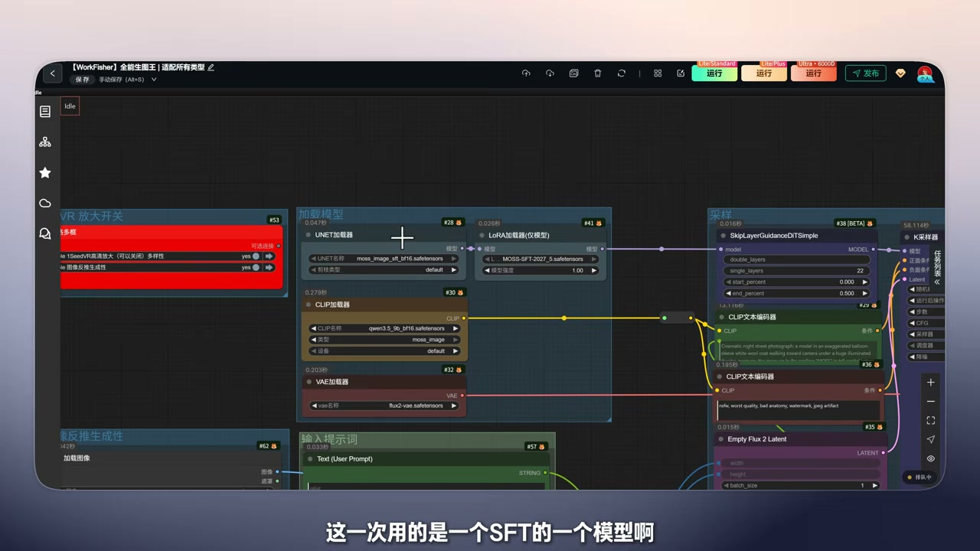Click the 发布 publish button

pyautogui.click(x=866, y=73)
